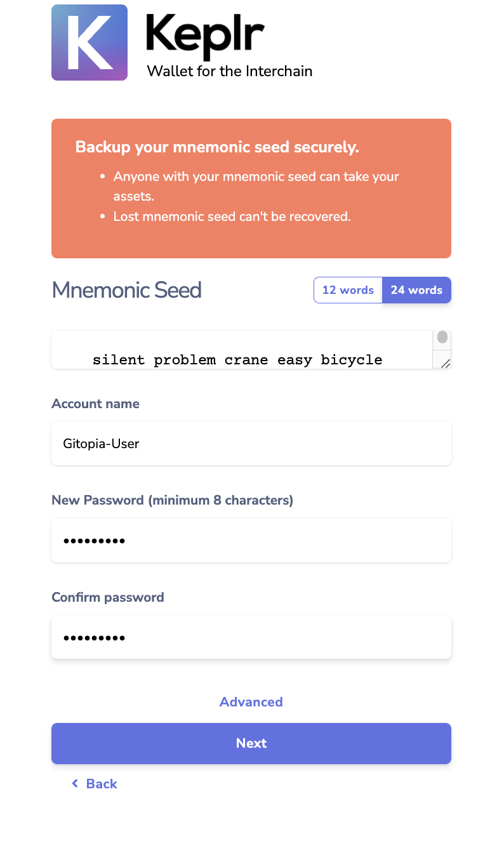
Task: Click the Next button
Action: (x=251, y=743)
